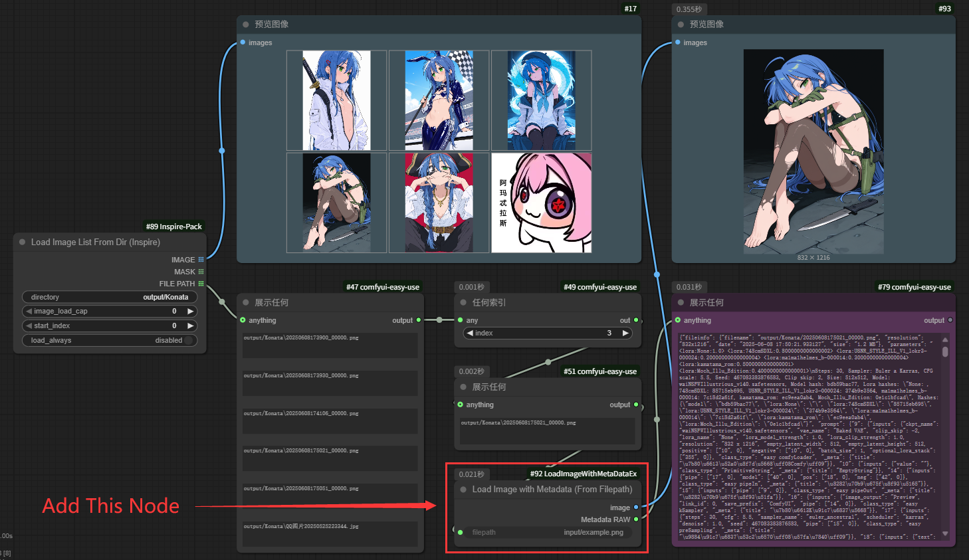
Task: Click the image output port on node #92
Action: (x=636, y=508)
